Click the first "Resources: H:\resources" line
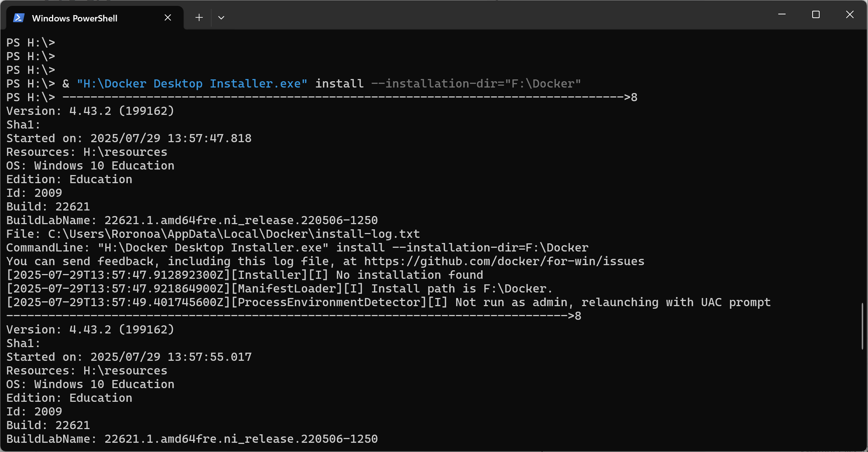This screenshot has width=868, height=452. pyautogui.click(x=87, y=152)
